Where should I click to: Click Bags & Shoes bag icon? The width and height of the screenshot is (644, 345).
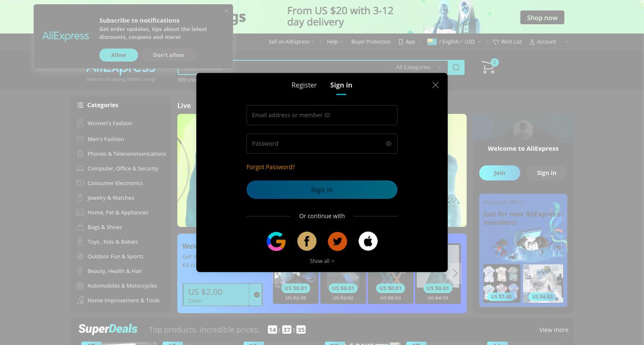80,227
